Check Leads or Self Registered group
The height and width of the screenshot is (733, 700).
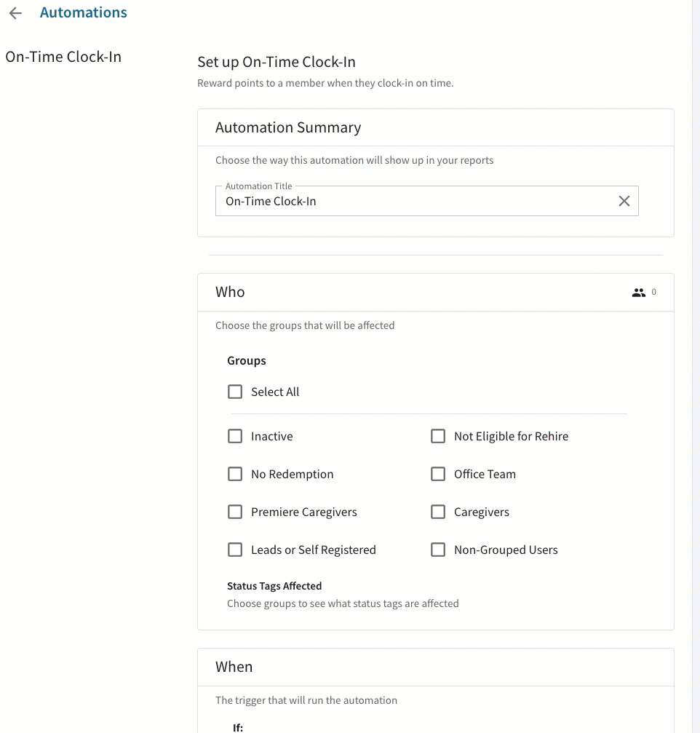235,550
